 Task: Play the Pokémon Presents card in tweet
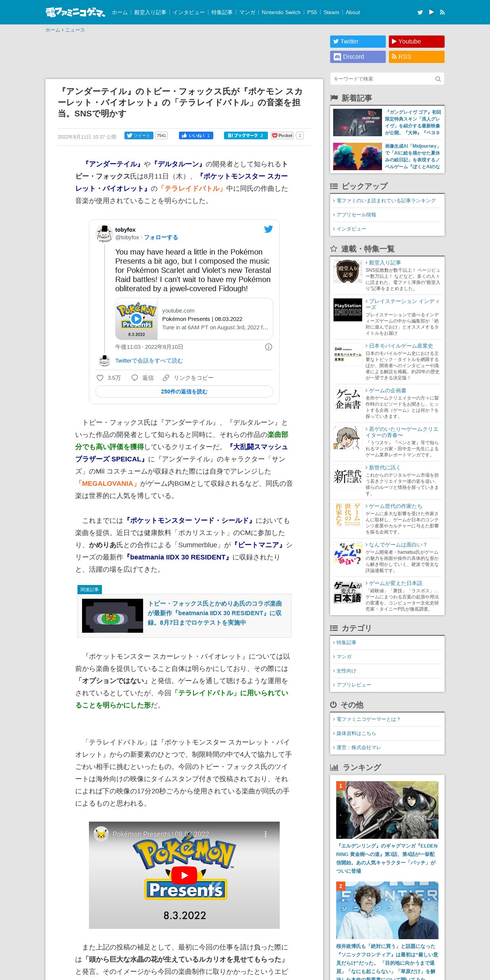point(136,319)
